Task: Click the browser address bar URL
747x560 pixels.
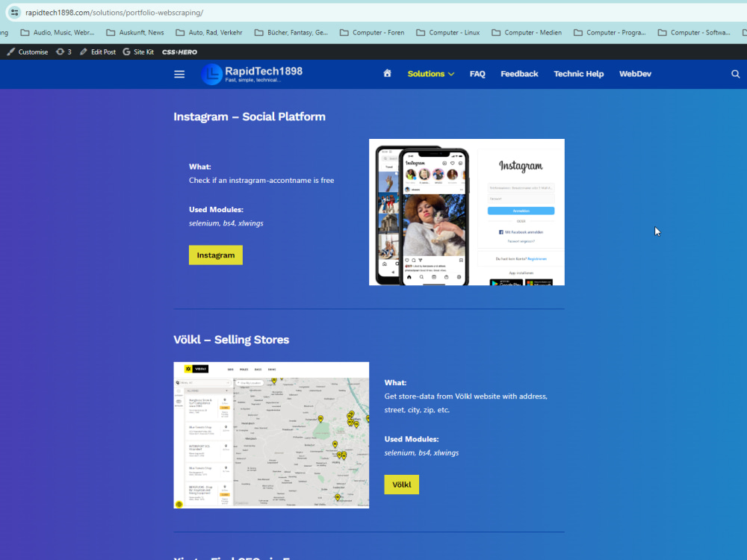Action: point(114,13)
